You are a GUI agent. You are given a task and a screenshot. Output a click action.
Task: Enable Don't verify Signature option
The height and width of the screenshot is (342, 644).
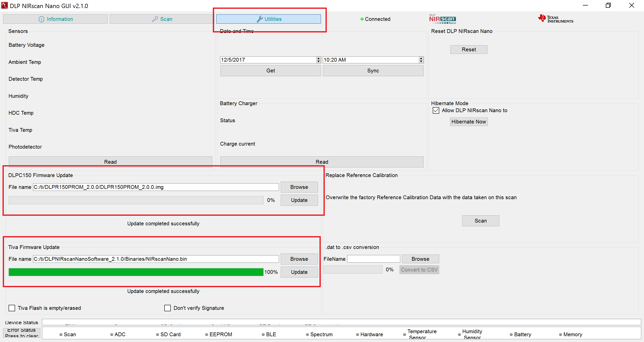168,308
